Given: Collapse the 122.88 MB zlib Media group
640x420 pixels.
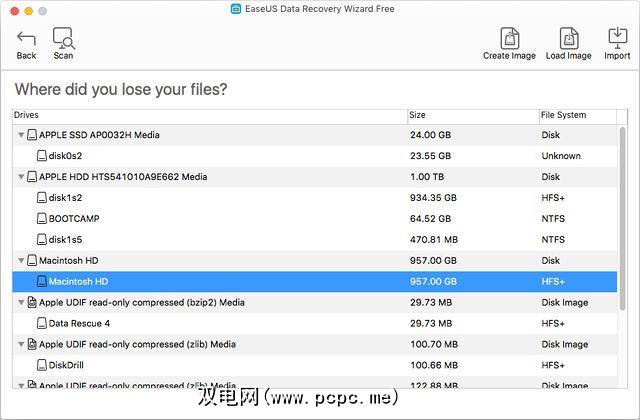Looking at the screenshot, I should pos(21,385).
